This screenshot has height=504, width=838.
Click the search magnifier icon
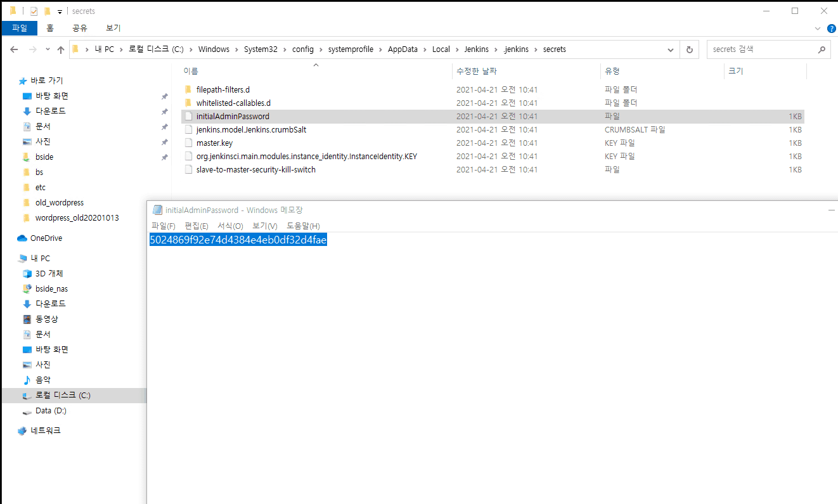(x=822, y=49)
